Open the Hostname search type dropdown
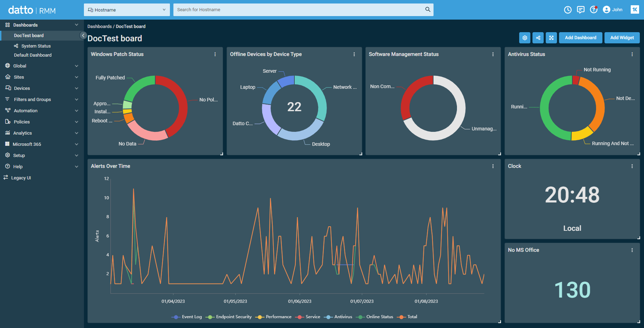This screenshot has width=644, height=328. coord(127,9)
